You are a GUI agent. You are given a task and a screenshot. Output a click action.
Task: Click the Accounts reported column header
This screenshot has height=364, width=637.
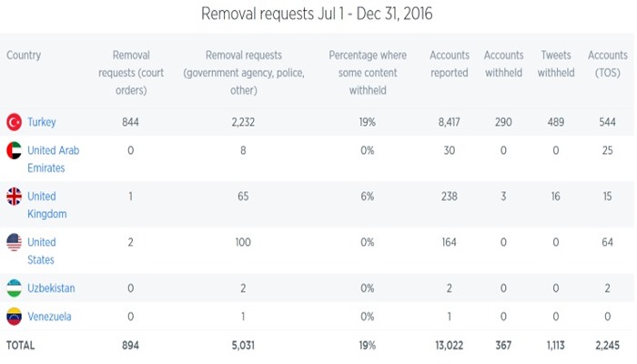coord(449,64)
